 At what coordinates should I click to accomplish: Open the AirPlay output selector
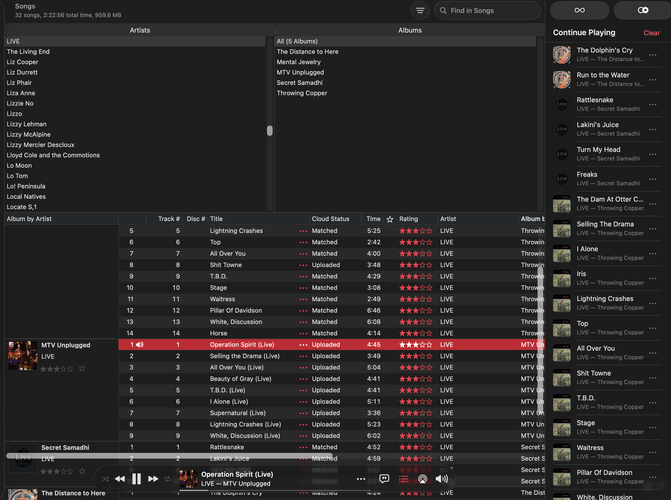[422, 479]
